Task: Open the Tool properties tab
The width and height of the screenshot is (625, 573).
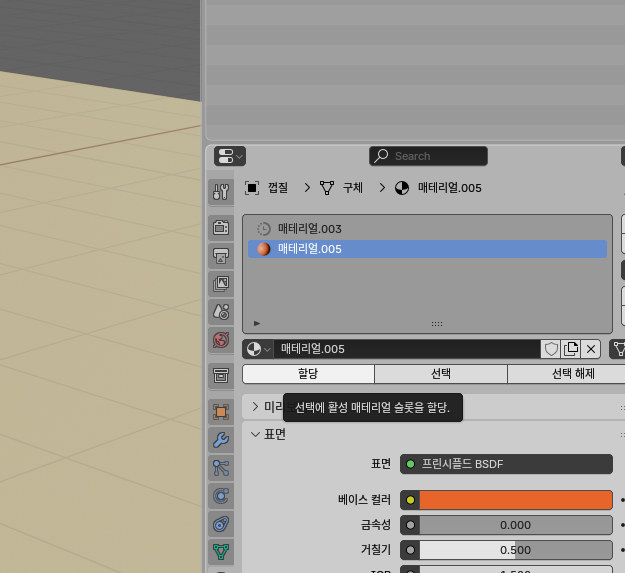Action: pyautogui.click(x=221, y=192)
